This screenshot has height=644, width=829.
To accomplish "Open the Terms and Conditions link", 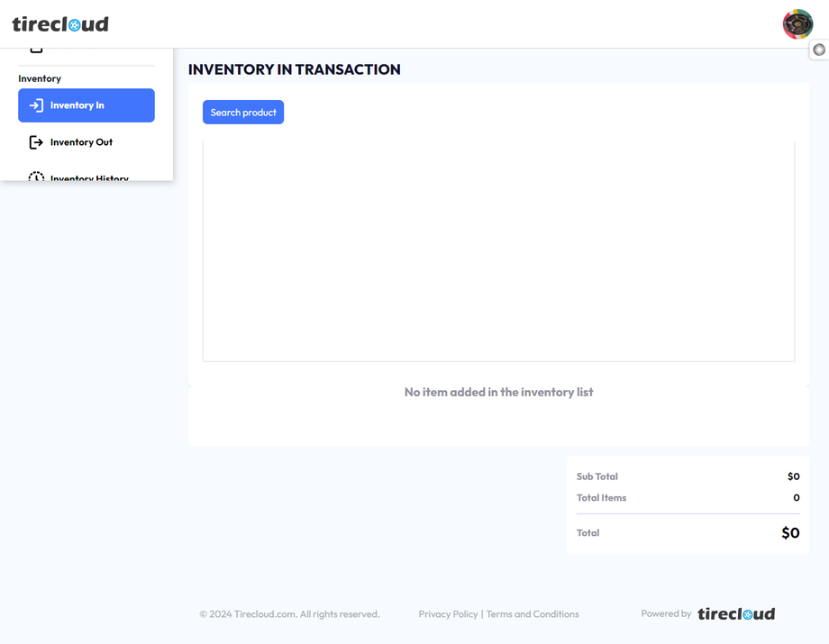I will tap(533, 614).
